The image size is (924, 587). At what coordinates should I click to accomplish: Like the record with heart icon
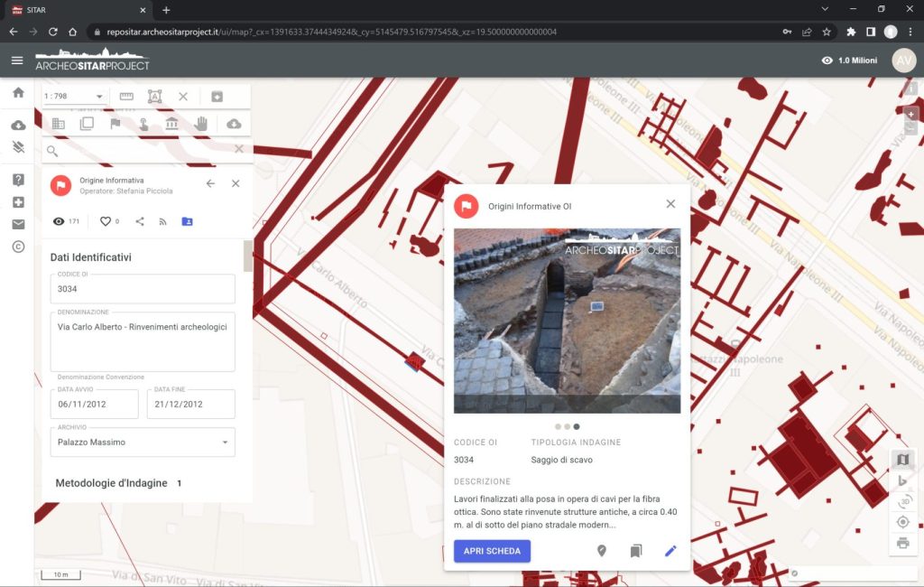point(106,221)
